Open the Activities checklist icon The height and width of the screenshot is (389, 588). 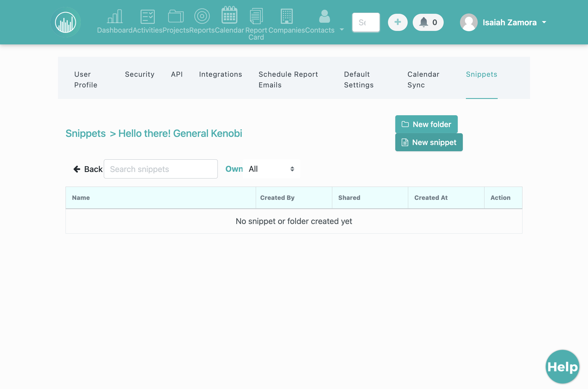pyautogui.click(x=147, y=17)
